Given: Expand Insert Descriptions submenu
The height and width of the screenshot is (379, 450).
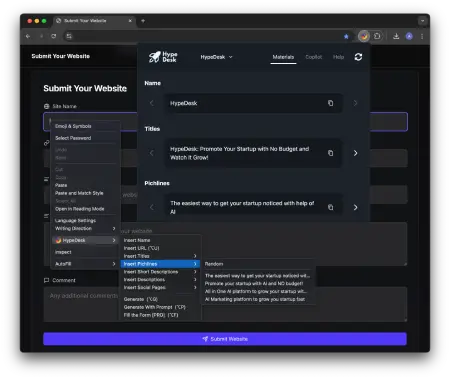Looking at the screenshot, I should [160, 280].
